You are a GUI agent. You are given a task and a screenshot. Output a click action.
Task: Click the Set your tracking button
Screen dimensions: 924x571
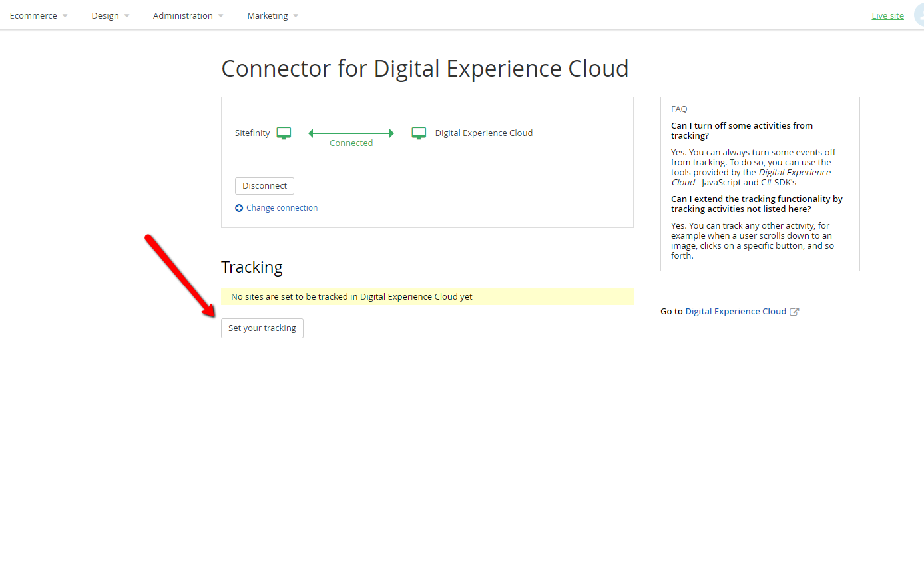262,328
